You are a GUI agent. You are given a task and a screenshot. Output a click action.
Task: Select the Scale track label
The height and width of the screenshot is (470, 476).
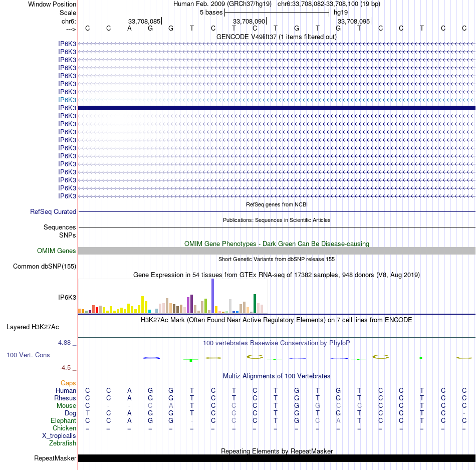pos(68,13)
